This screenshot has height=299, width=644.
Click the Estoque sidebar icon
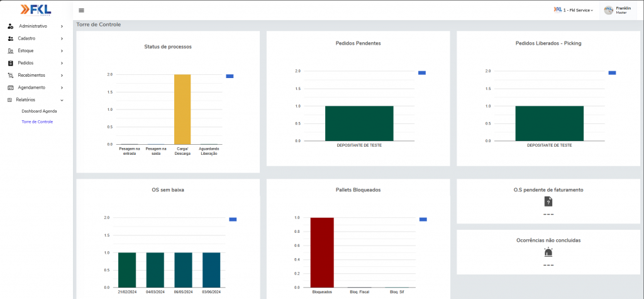pyautogui.click(x=11, y=50)
